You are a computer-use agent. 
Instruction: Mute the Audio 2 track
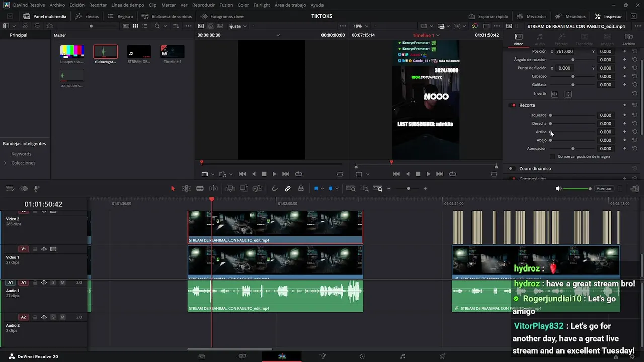(x=63, y=317)
